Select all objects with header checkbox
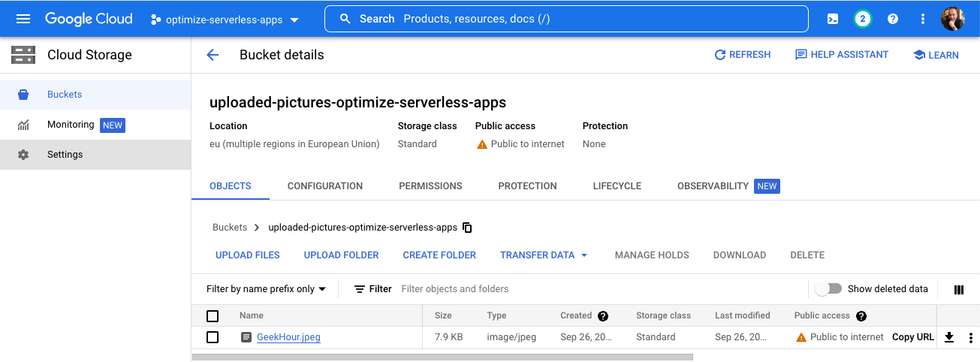 [213, 316]
